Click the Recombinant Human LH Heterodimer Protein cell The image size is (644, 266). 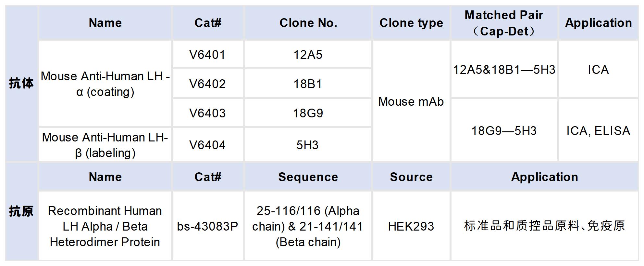(105, 226)
